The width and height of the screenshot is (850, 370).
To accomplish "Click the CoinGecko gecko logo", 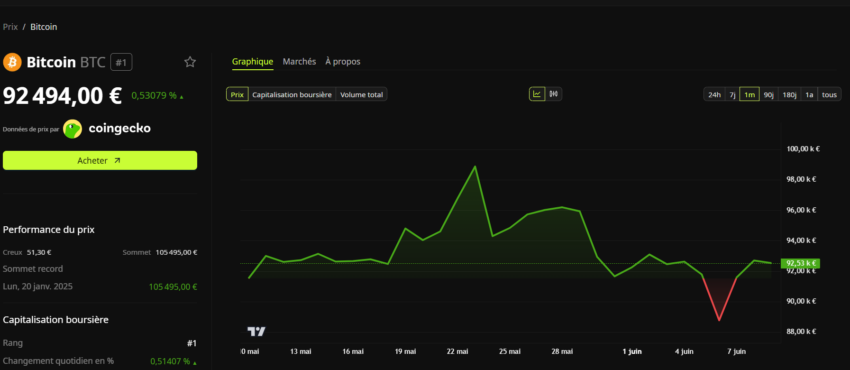I will [x=72, y=129].
